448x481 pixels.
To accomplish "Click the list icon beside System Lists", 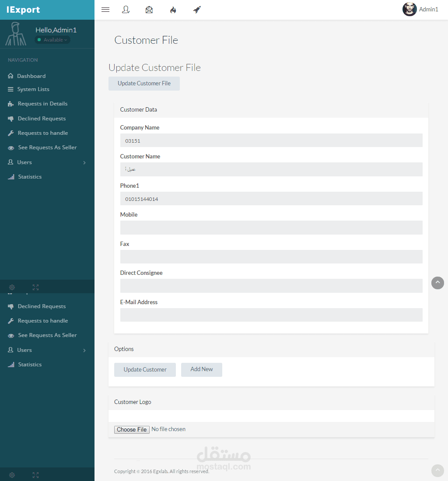I will [x=11, y=89].
